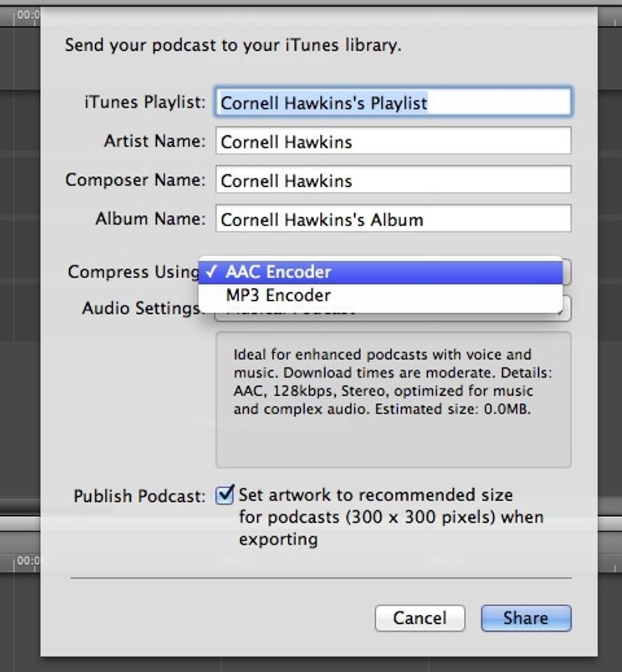Click the "Artist Name:" label

(154, 141)
